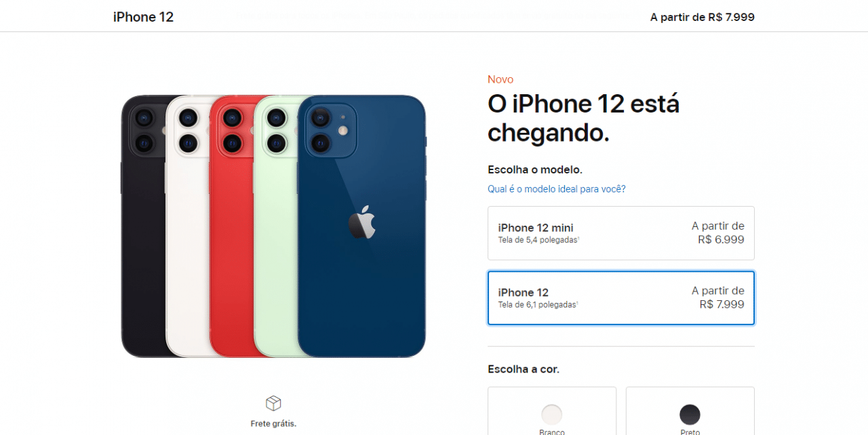
Task: Click the 'O iPhone 12 está chegando.' headline
Action: tap(584, 119)
